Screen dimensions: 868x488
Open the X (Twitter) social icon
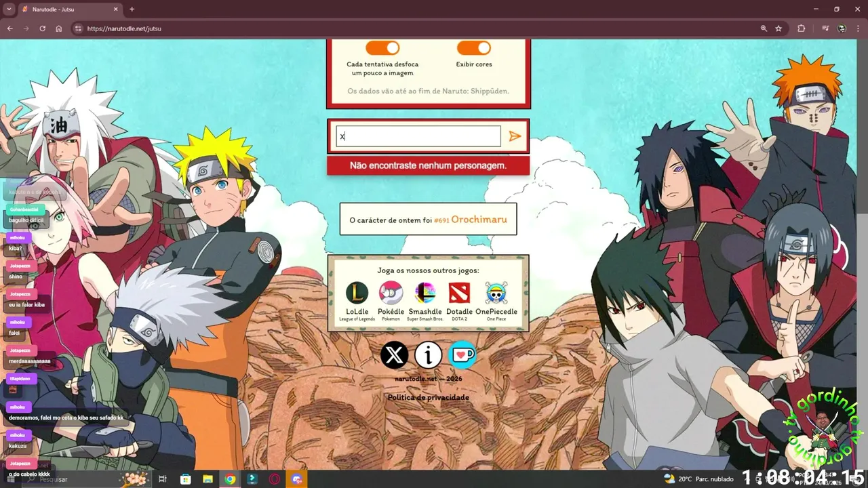click(x=394, y=354)
